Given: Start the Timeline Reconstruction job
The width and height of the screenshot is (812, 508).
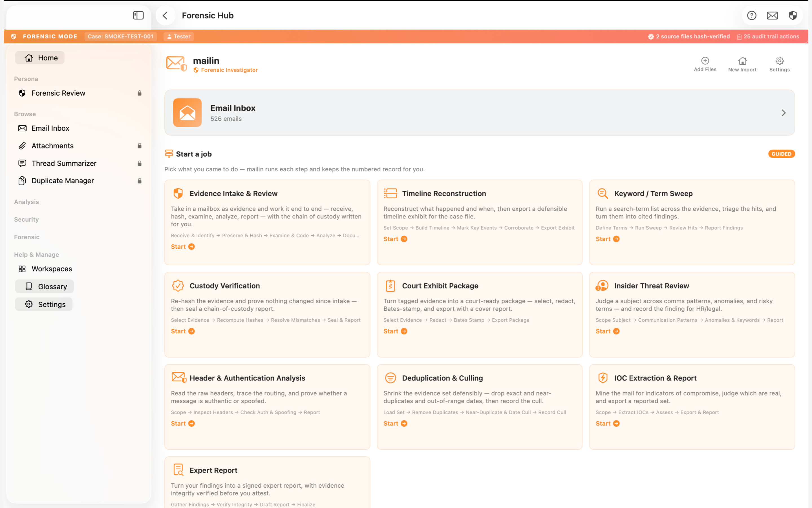Looking at the screenshot, I should tap(395, 239).
